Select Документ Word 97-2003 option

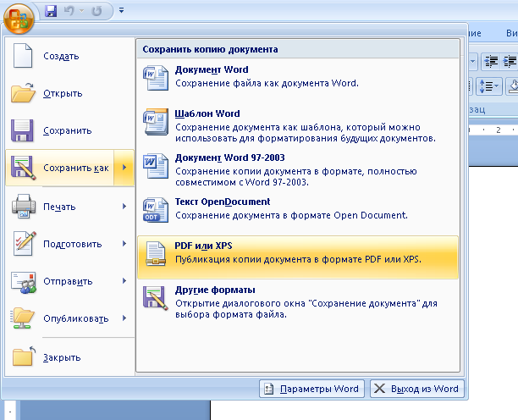298,169
